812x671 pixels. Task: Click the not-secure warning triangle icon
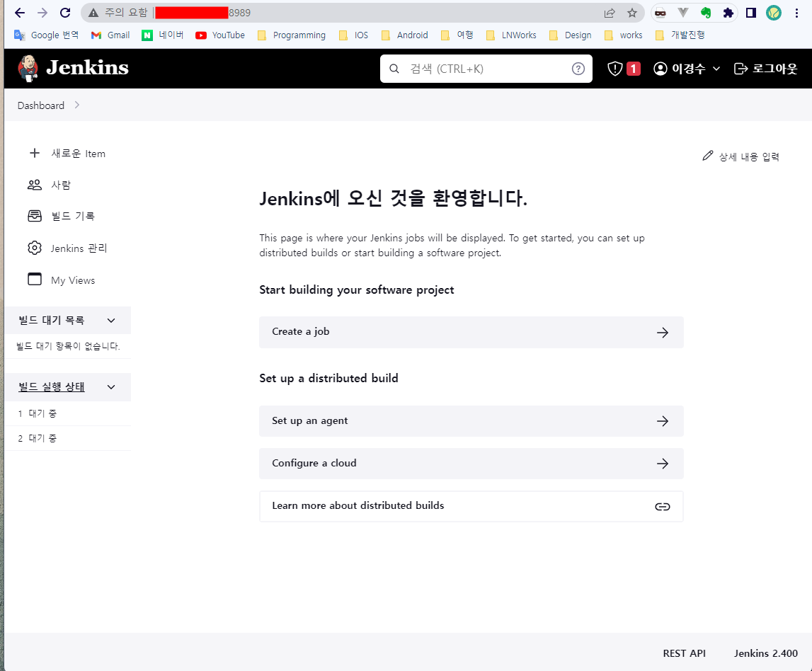click(x=93, y=13)
